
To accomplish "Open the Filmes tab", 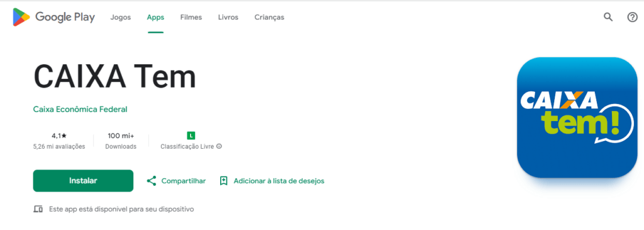I will point(191,17).
